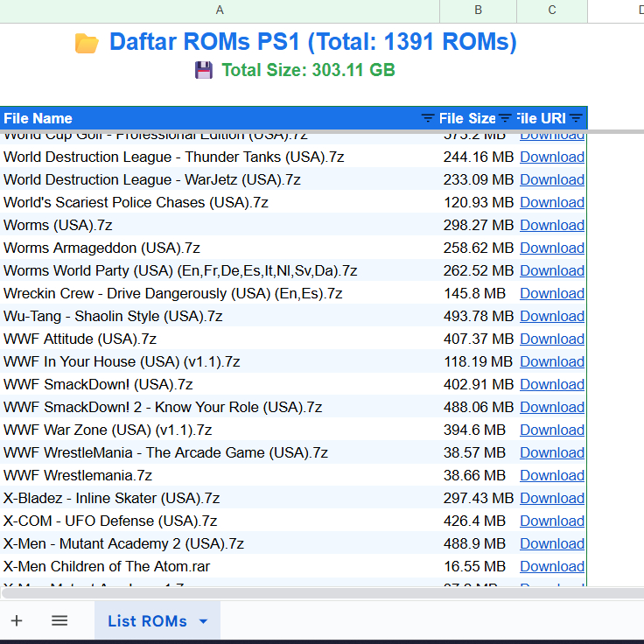Screen dimensions: 644x644
Task: Open the File Size column filter
Action: 505,118
